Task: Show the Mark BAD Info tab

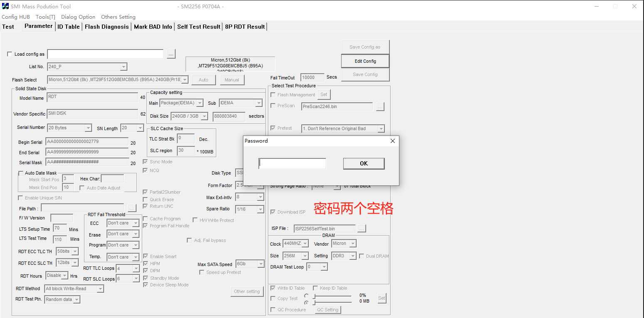Action: (153, 27)
